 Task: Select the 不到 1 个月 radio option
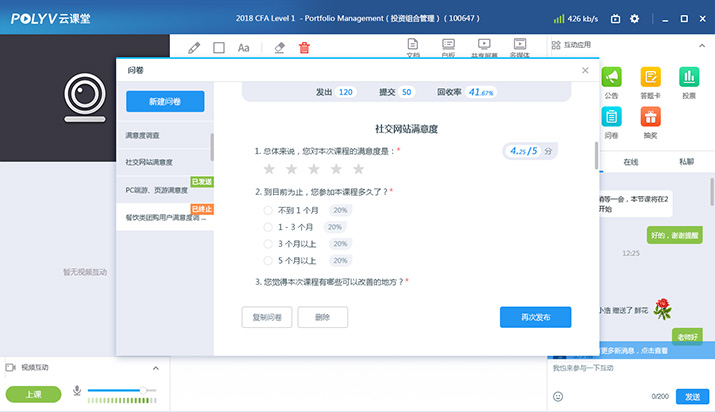click(268, 211)
